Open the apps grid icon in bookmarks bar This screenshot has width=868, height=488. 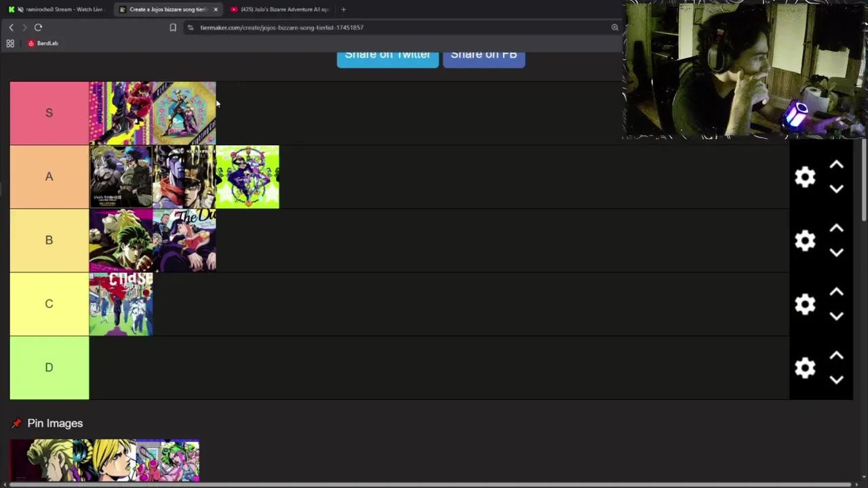(x=10, y=43)
